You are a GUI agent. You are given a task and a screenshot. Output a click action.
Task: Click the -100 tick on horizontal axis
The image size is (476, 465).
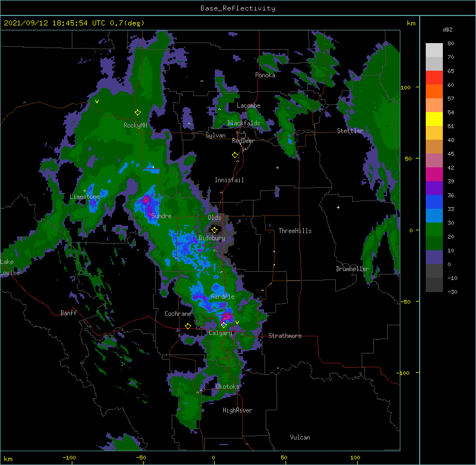(69, 457)
